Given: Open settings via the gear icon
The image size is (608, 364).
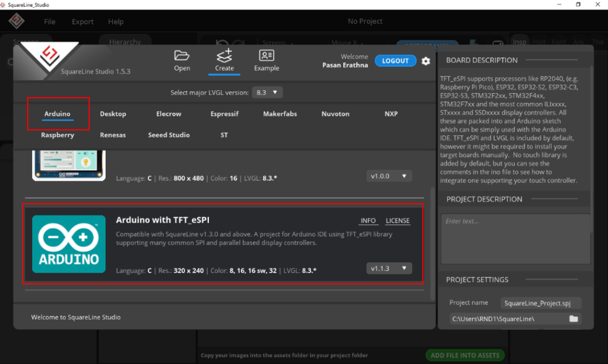Looking at the screenshot, I should click(x=426, y=61).
